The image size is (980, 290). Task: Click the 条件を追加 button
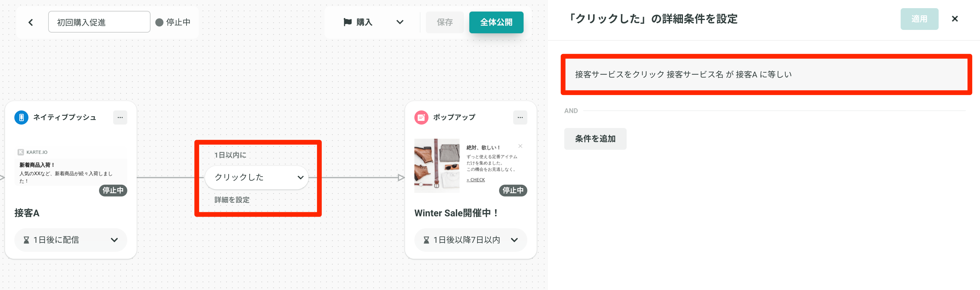(595, 139)
